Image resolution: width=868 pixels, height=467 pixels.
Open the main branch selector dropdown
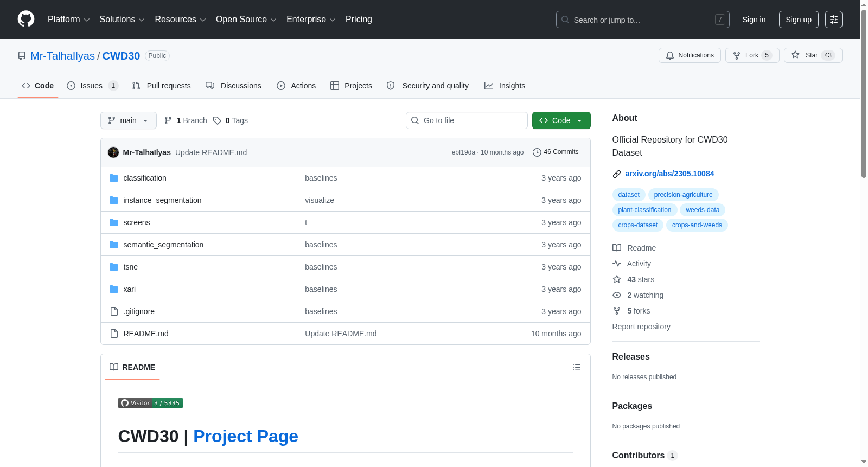coord(129,120)
